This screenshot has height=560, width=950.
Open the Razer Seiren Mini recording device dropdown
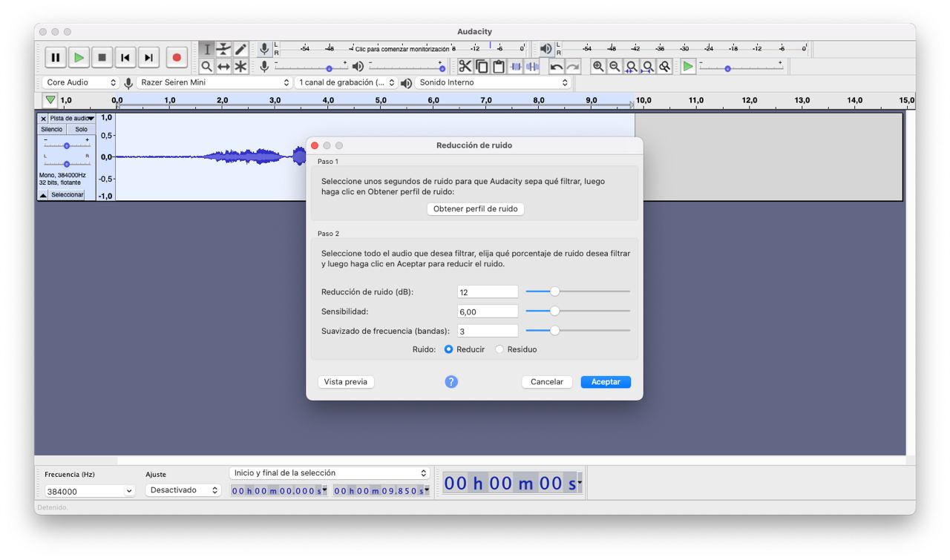[214, 82]
